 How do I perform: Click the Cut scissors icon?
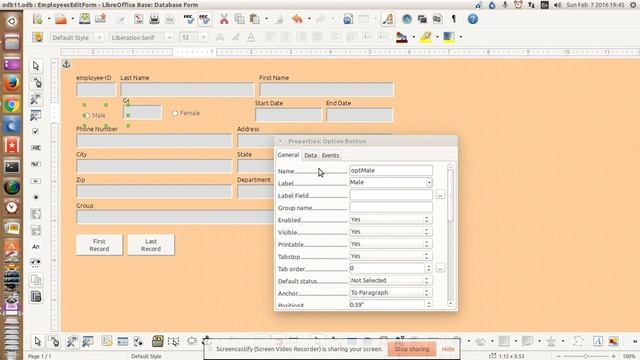coord(224,19)
